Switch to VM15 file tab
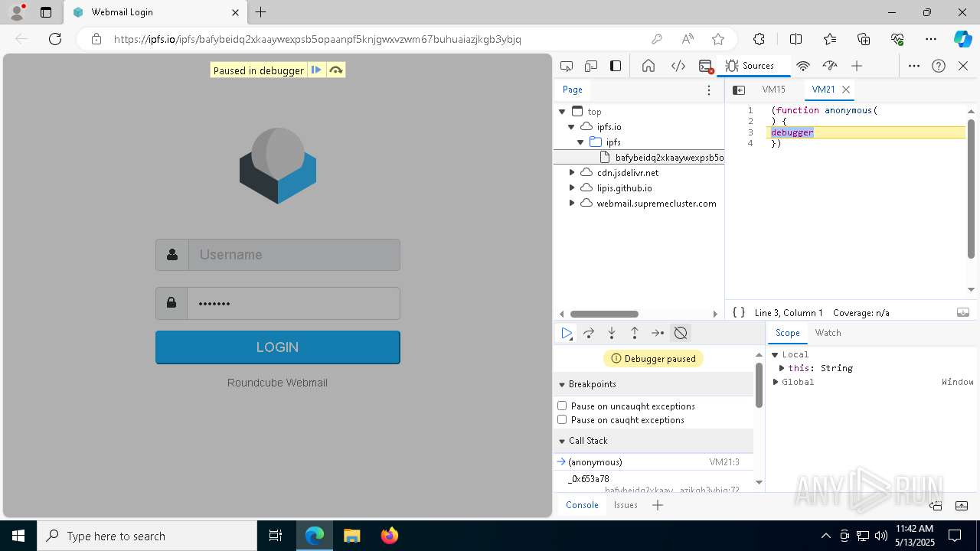980x551 pixels. (774, 90)
